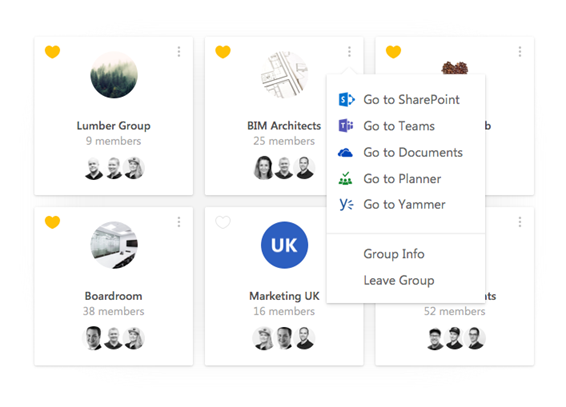Toggle the Boardroom favorite heart
Image resolution: width=566 pixels, height=407 pixels.
52,222
